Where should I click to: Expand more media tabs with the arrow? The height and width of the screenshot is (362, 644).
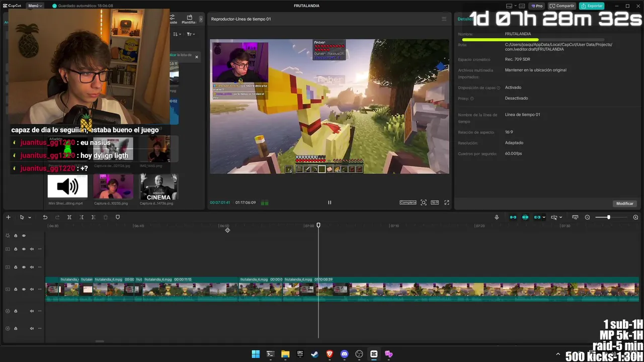click(x=201, y=19)
